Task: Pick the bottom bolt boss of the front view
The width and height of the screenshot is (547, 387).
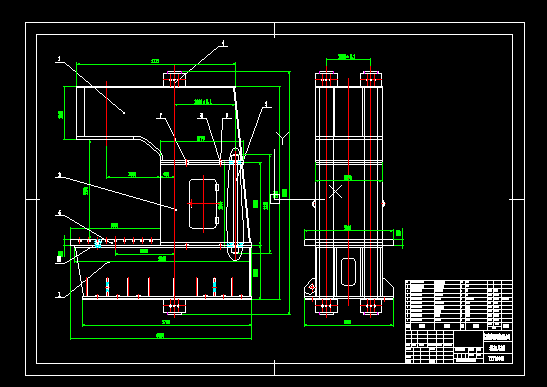Action: pyautogui.click(x=174, y=306)
